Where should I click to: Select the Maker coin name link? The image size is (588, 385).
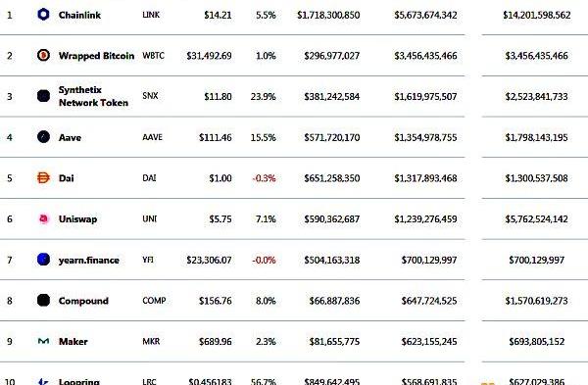click(73, 342)
